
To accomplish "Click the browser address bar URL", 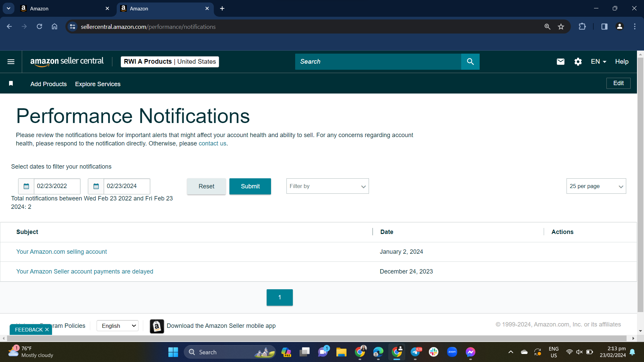I will [x=148, y=26].
